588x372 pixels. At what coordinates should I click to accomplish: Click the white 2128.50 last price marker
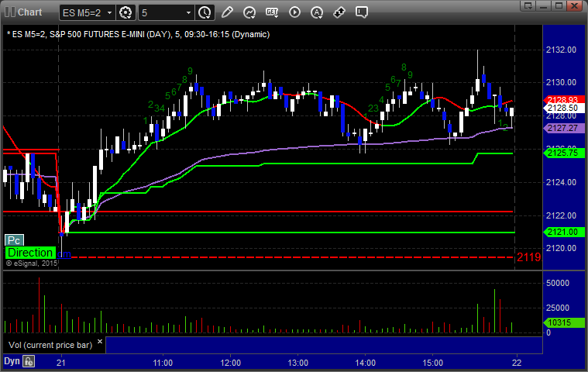[x=564, y=108]
